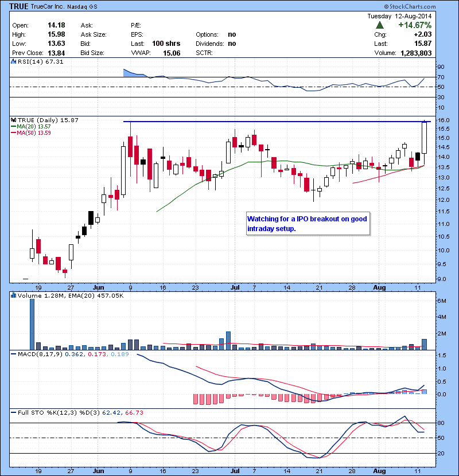Click the Ask Size label
Image resolution: width=459 pixels, height=476 pixels.
pos(94,34)
